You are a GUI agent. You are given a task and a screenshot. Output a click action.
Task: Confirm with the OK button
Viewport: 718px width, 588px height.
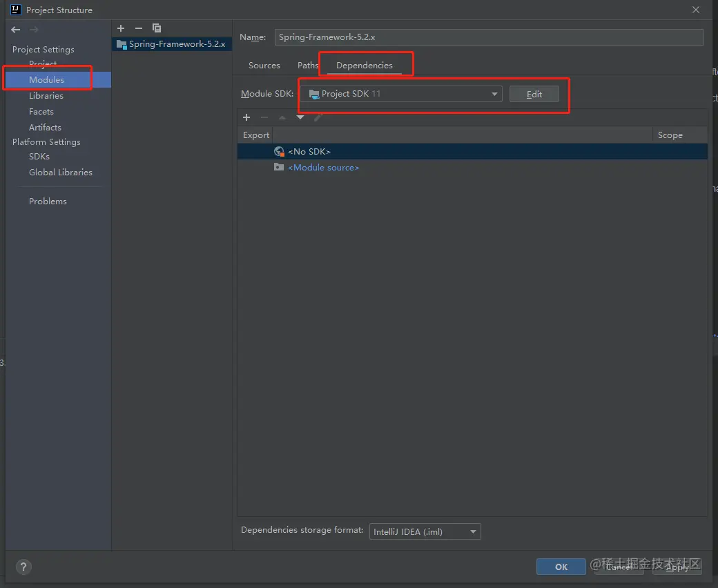(x=561, y=567)
